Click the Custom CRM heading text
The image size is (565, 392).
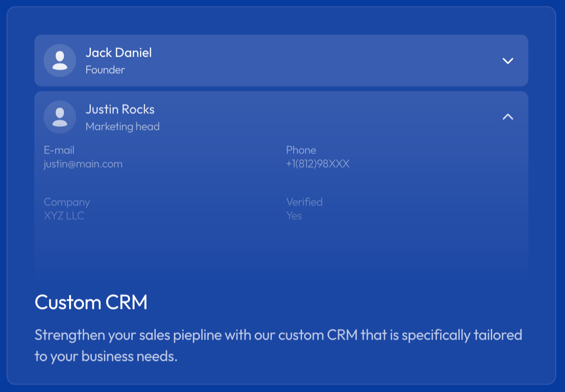point(91,302)
